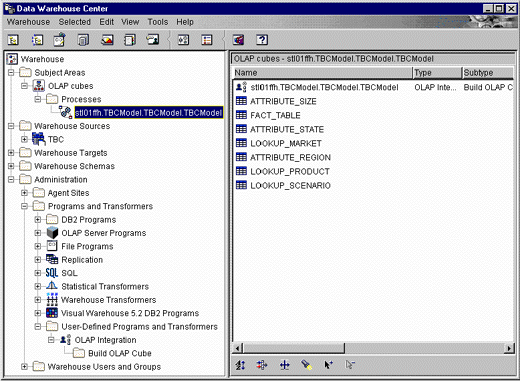520x381 pixels.
Task: Click the table icon next to ATTRIBUTE_SIZE
Action: point(241,101)
